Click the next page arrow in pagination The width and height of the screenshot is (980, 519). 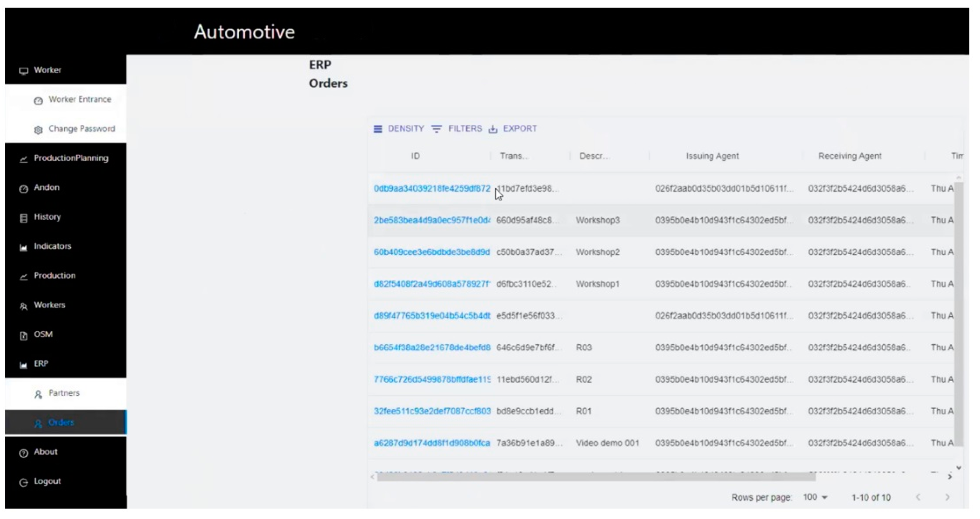coord(947,497)
